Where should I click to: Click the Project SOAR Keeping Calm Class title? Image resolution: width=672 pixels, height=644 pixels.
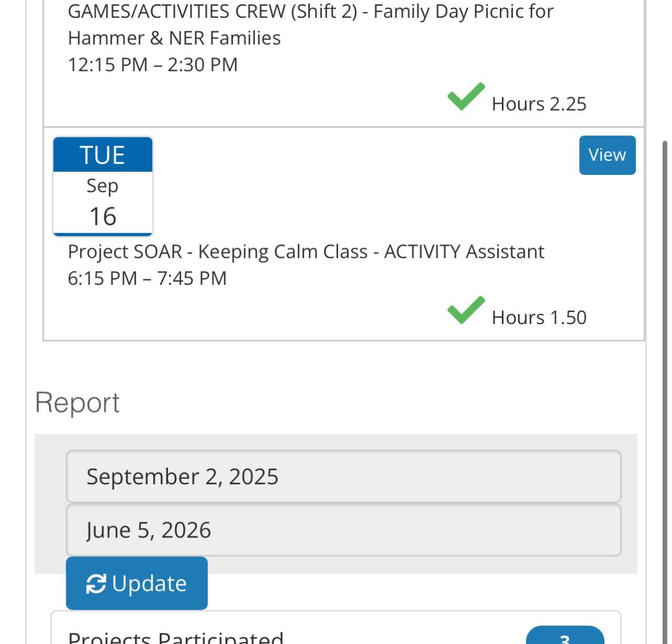coord(306,252)
